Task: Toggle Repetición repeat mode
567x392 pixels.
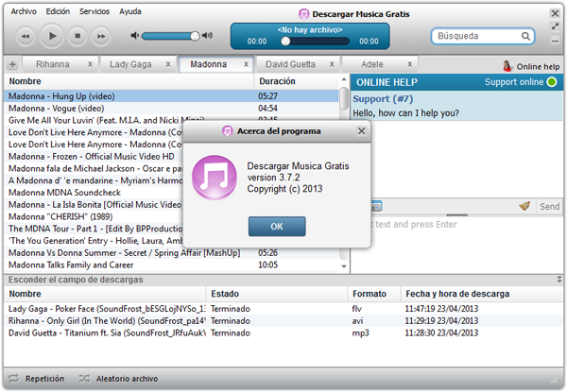Action: click(36, 379)
